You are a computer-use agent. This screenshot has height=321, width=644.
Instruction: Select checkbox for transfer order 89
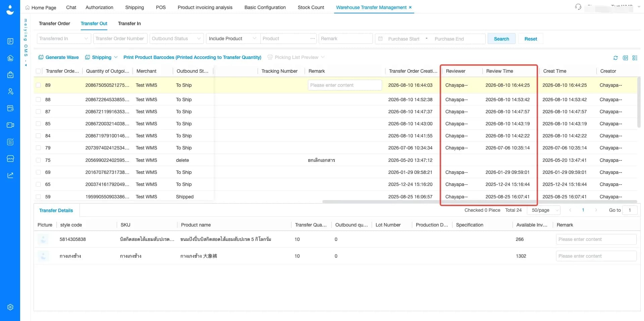click(38, 85)
